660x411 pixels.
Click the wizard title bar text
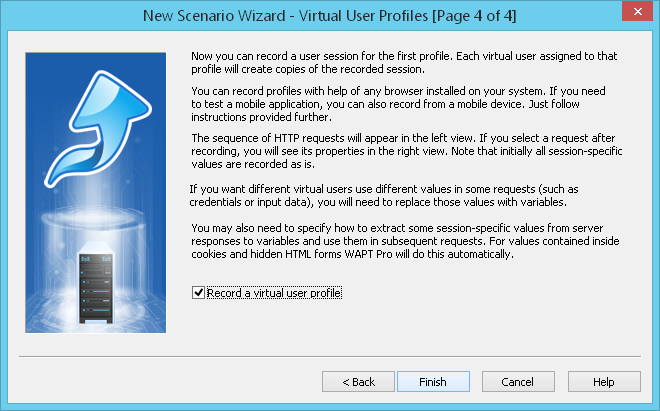click(329, 16)
